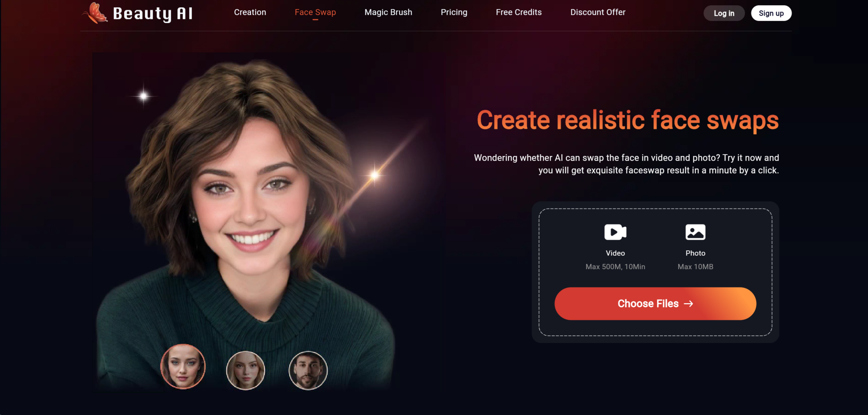Open the Creation menu item

pyautogui.click(x=250, y=12)
